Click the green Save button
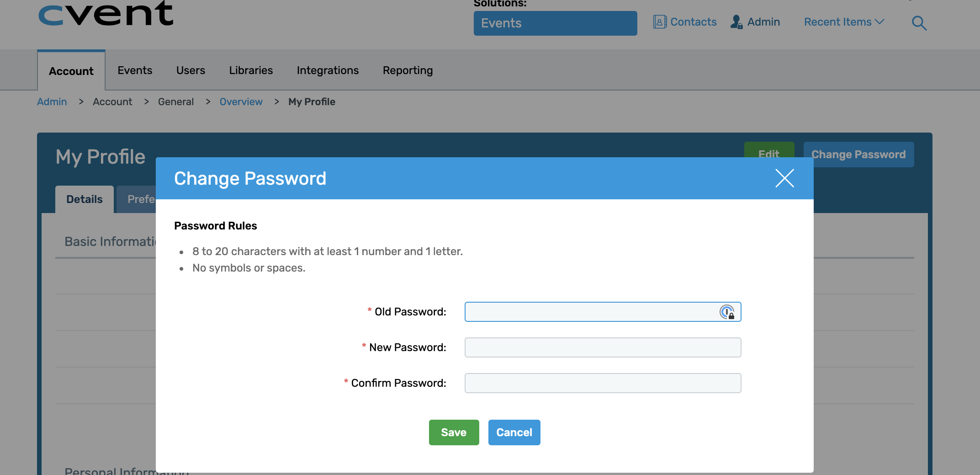The image size is (980, 475). (454, 432)
